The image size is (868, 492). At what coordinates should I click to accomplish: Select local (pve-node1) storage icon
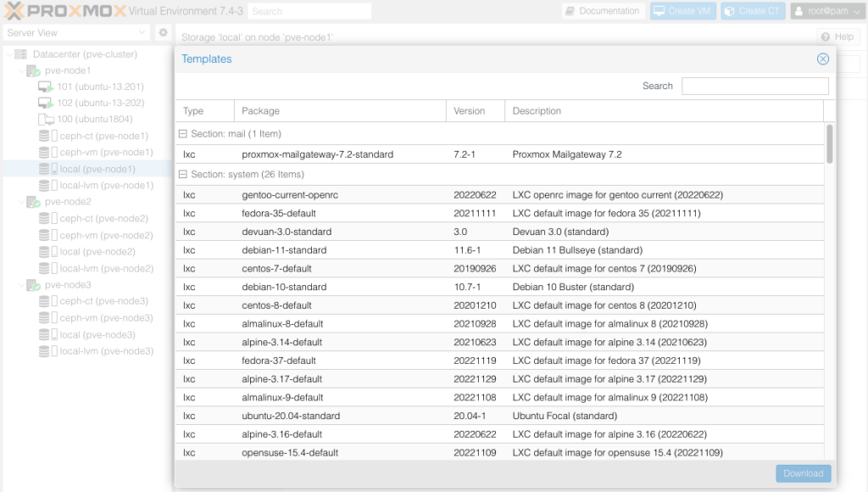pyautogui.click(x=47, y=169)
